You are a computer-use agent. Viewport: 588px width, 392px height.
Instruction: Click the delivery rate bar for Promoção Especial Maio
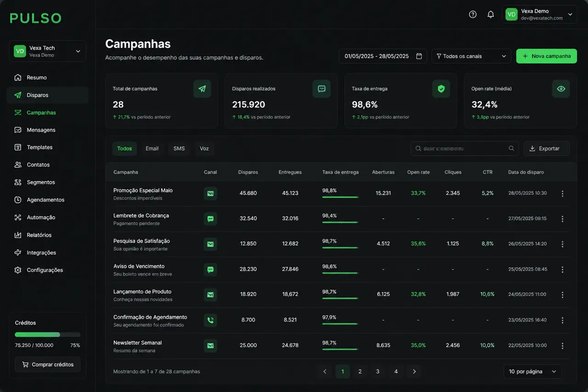click(340, 197)
